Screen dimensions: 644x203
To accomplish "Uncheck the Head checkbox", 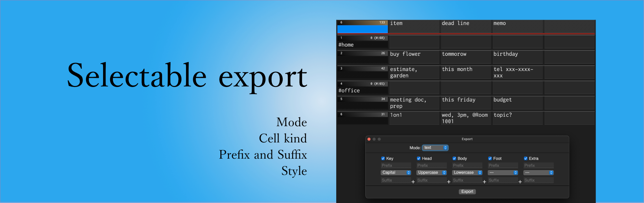I will tap(419, 158).
